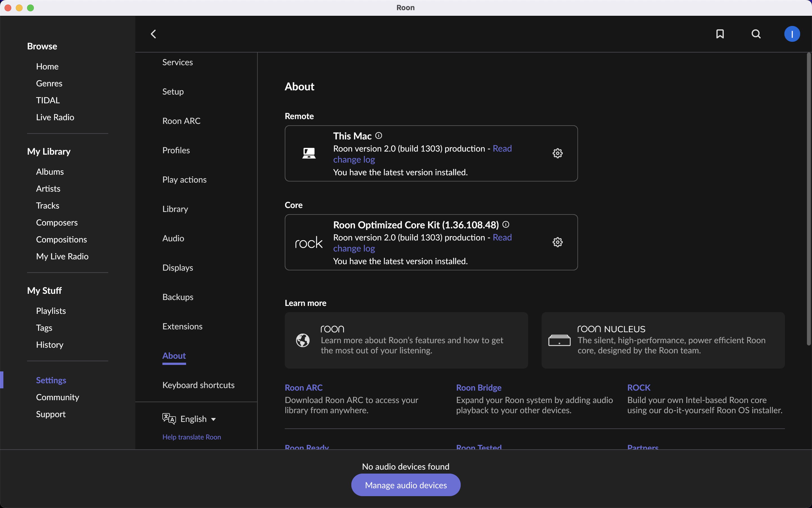The width and height of the screenshot is (812, 508).
Task: Open gear settings for This Mac
Action: coord(557,153)
